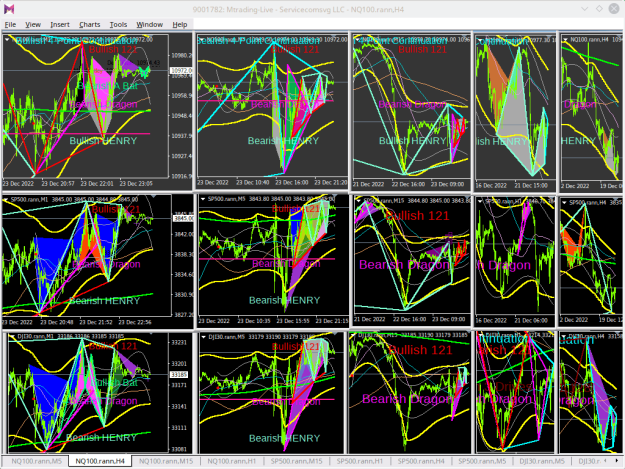Image resolution: width=625 pixels, height=469 pixels.
Task: Click the 33231 value on DJI30 price scale
Action: point(179,343)
